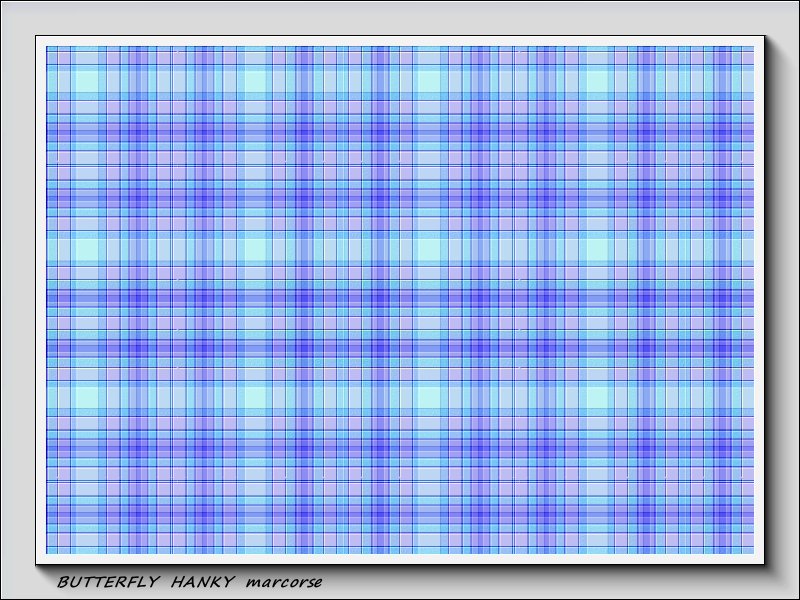Click the marcorse author name

click(x=285, y=582)
